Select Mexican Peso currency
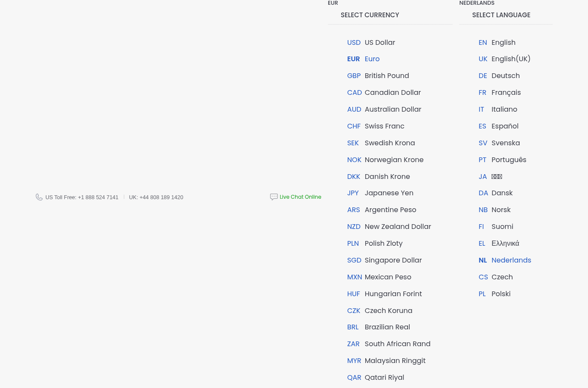 tap(380, 277)
